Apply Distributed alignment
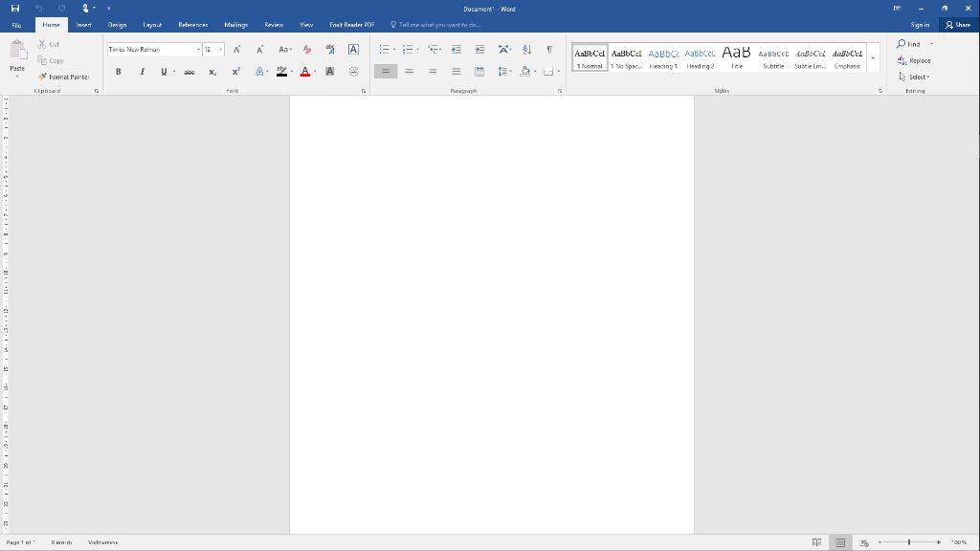 tap(479, 72)
